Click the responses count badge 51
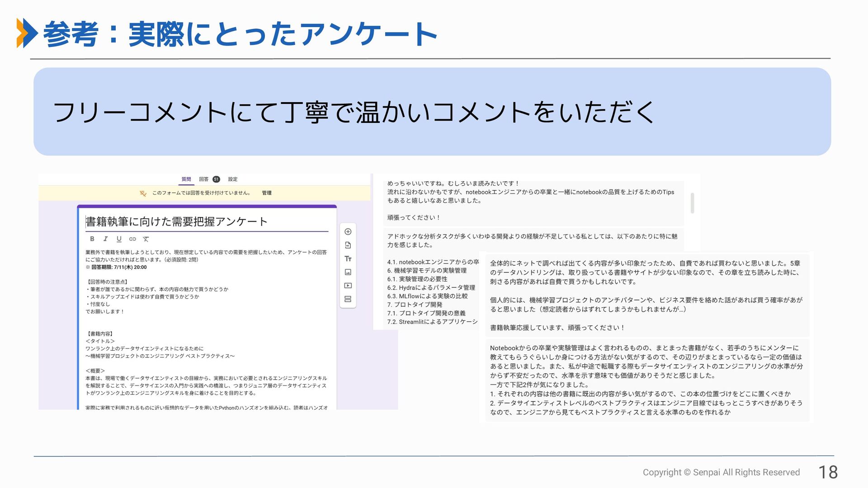This screenshot has width=868, height=488. 216,179
